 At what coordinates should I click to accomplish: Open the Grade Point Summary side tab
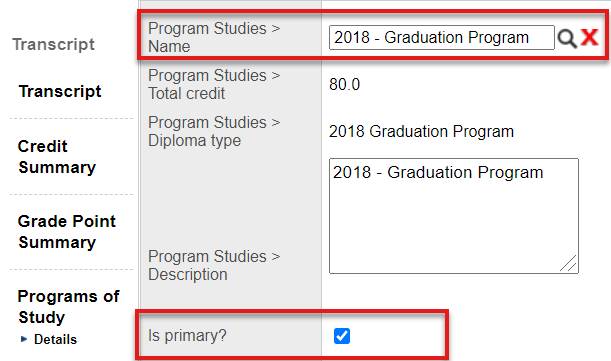67,232
